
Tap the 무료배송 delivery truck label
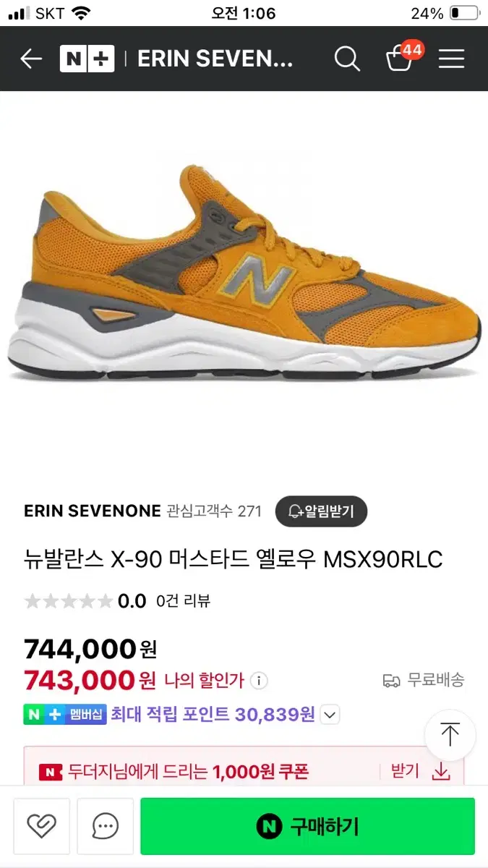pyautogui.click(x=424, y=680)
